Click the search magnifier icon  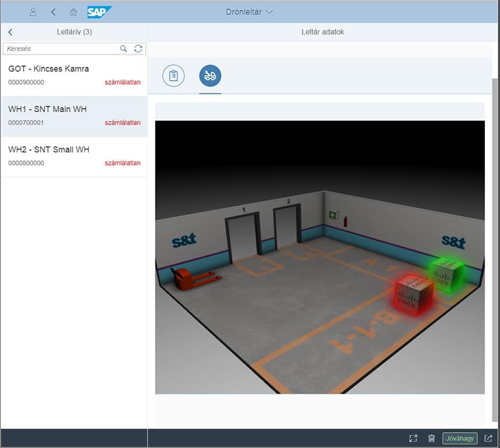tap(123, 49)
